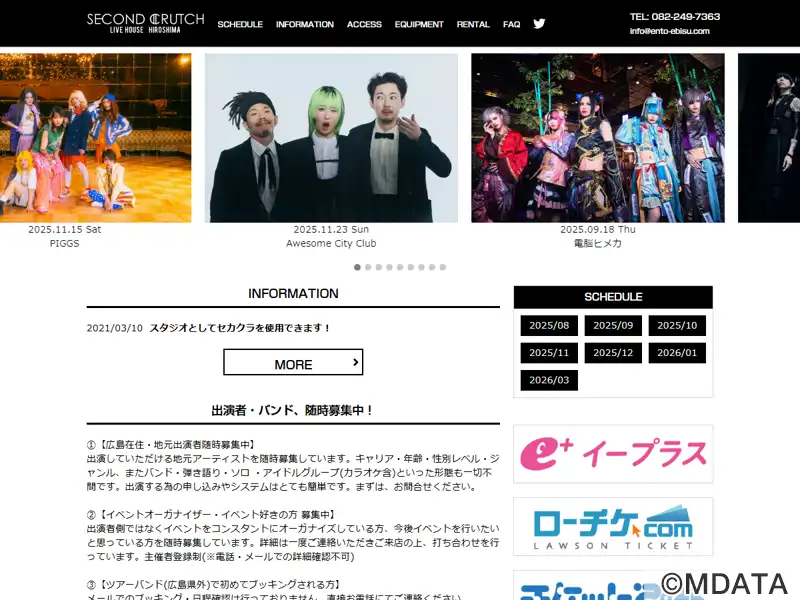
Task: Go to the INFORMATION nav item
Action: pyautogui.click(x=305, y=24)
